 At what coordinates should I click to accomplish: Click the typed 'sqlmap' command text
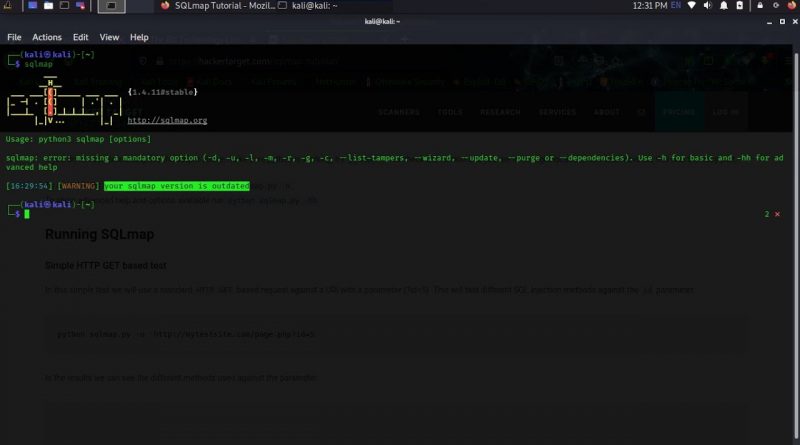(38, 64)
